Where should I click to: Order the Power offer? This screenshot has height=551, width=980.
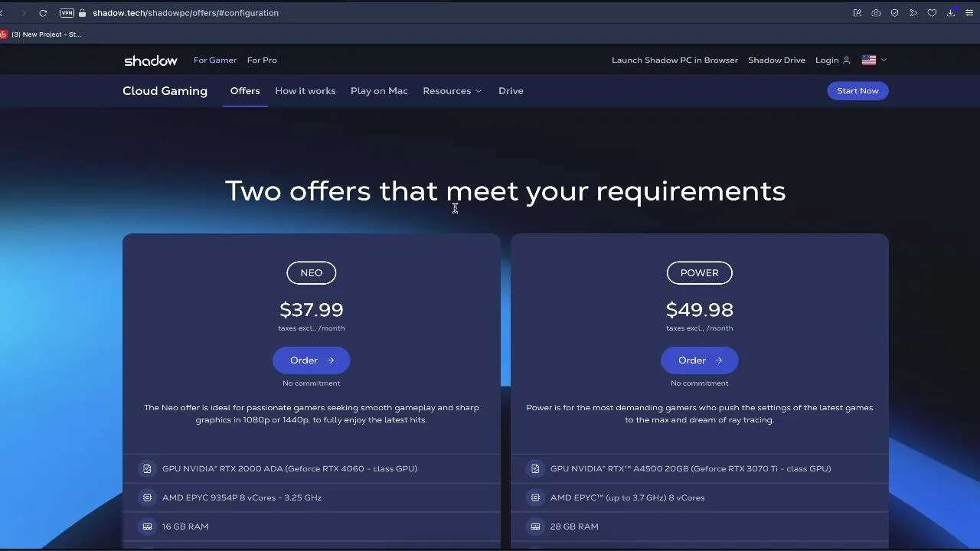699,360
